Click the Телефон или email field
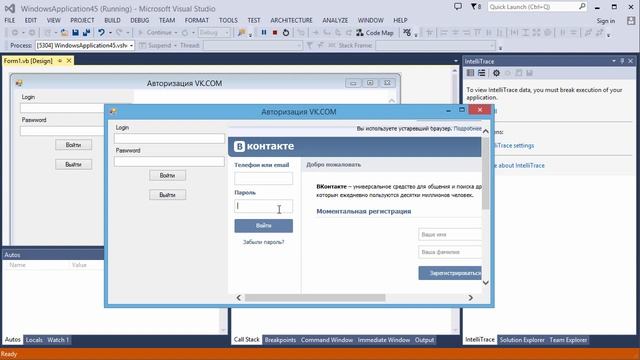This screenshot has width=640, height=360. pos(263,178)
